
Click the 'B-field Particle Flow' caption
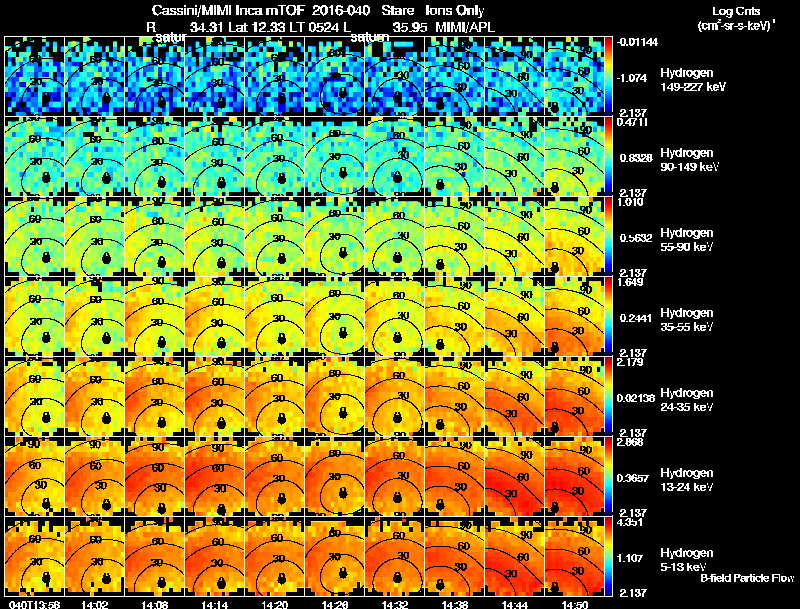pyautogui.click(x=747, y=578)
